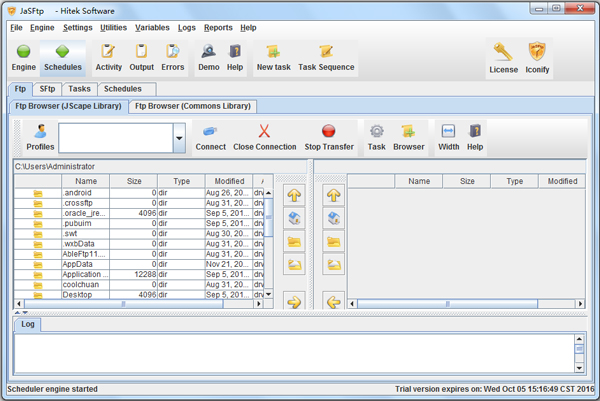
Task: Select Ftp Browser (Commons Library) tab
Action: coord(192,106)
